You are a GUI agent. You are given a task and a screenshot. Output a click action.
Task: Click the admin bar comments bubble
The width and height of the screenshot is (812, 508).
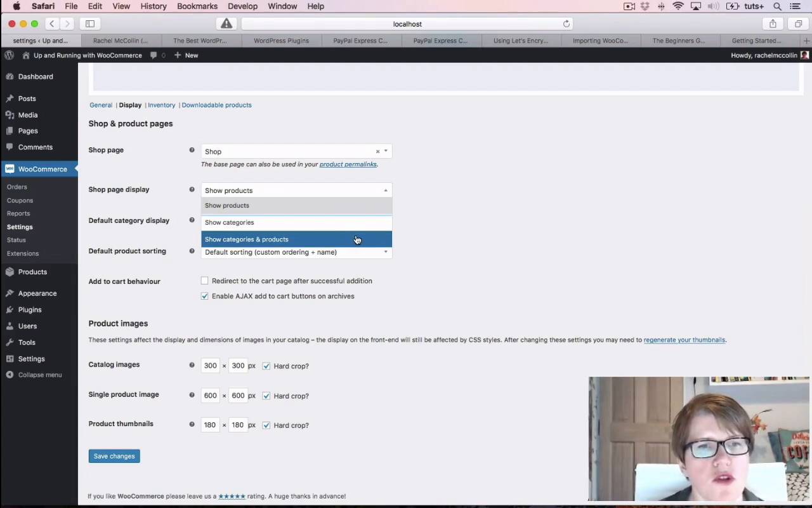click(157, 55)
